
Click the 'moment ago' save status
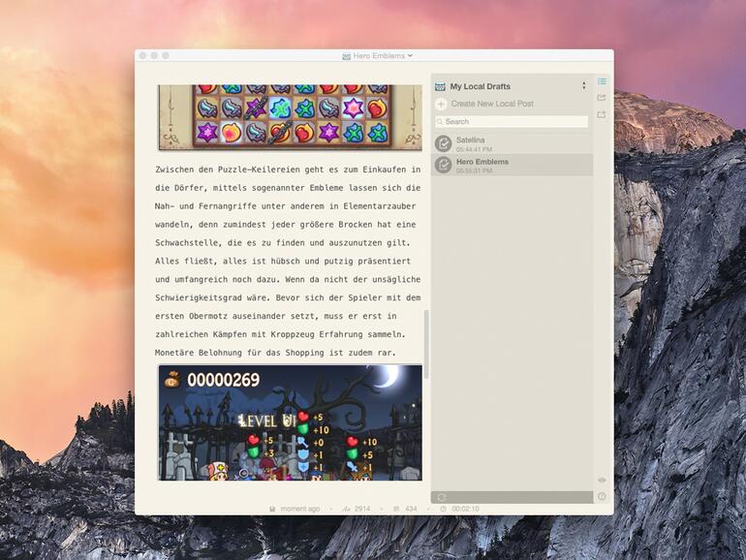coord(300,509)
